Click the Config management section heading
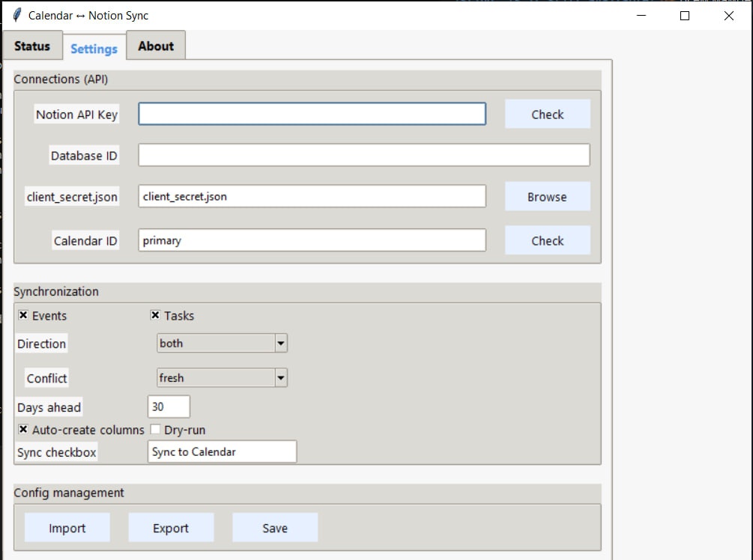 [69, 493]
